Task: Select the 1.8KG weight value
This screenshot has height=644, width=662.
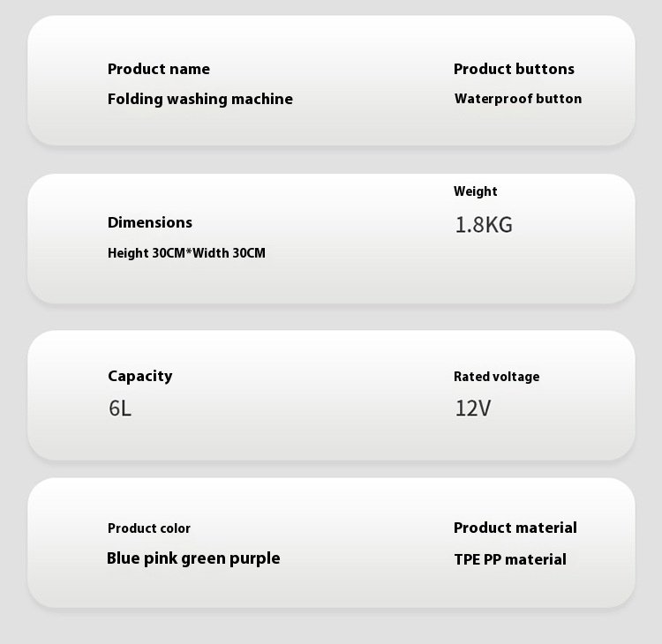Action: coord(484,224)
